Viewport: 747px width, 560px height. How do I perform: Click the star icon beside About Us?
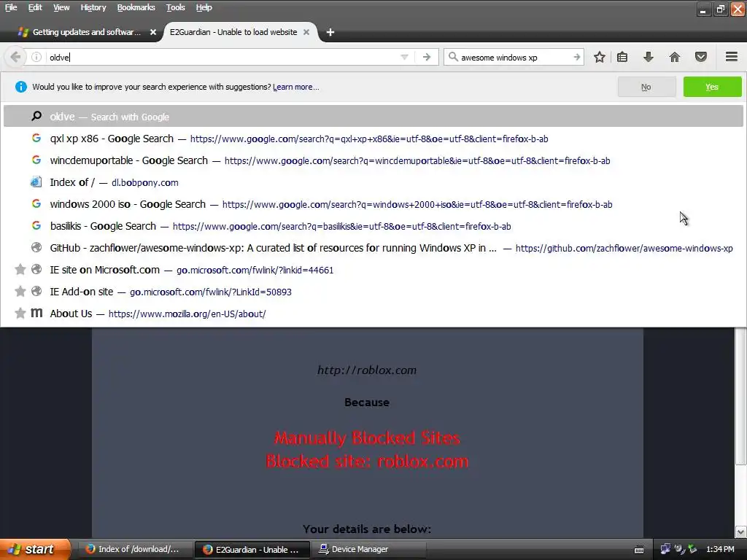coord(20,314)
